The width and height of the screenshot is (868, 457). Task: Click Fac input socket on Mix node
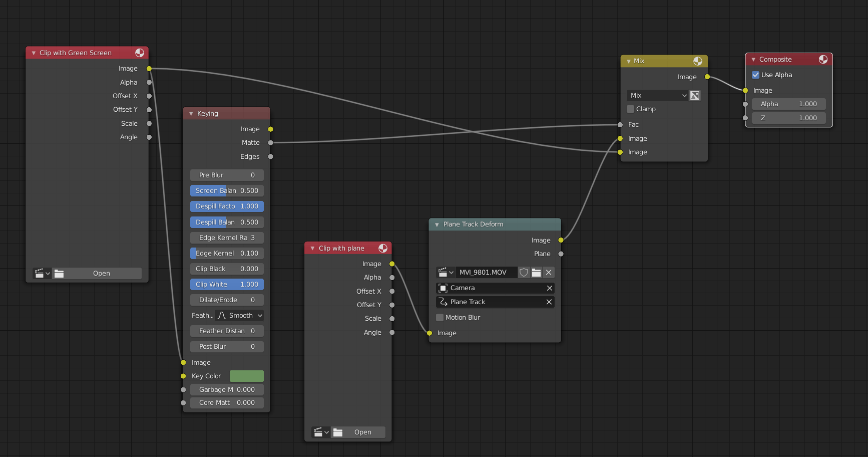[x=620, y=125]
